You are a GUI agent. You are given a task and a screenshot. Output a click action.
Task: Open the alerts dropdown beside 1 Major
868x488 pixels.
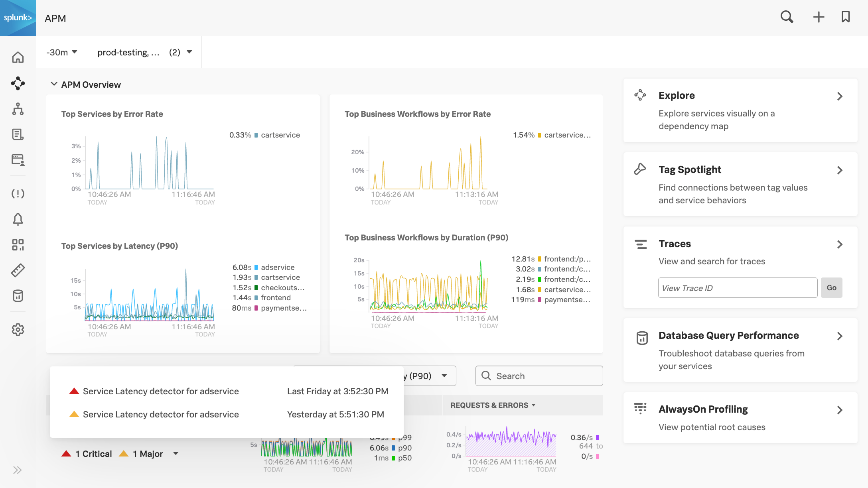pos(176,454)
